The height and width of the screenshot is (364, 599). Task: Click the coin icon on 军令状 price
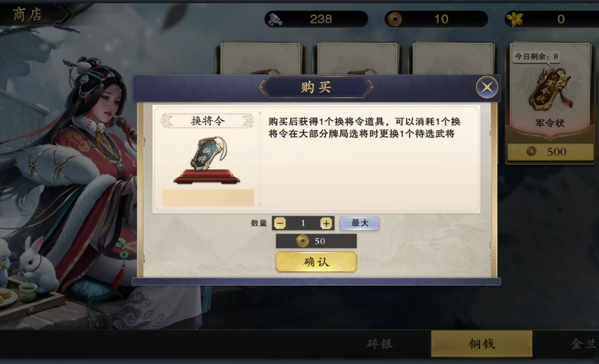[x=531, y=151]
